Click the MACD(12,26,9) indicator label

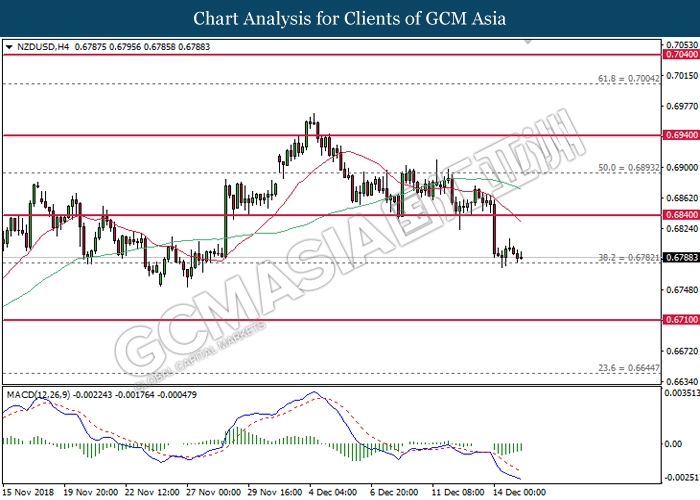[38, 395]
